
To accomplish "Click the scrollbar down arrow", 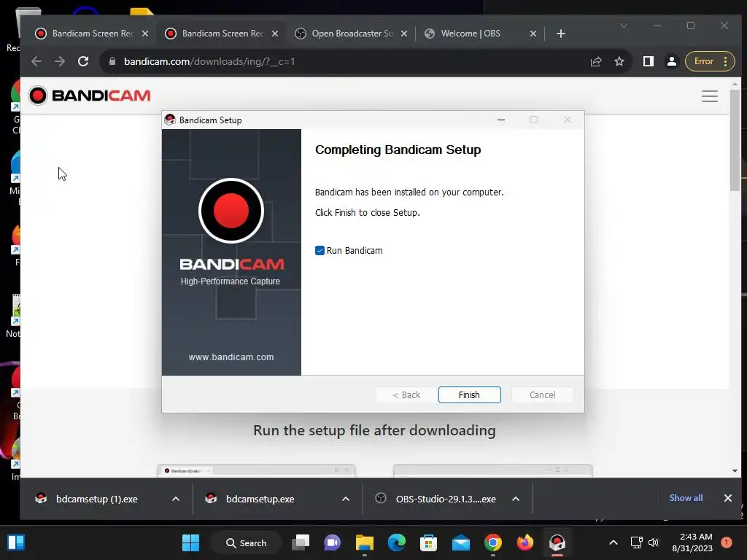I will click(735, 471).
